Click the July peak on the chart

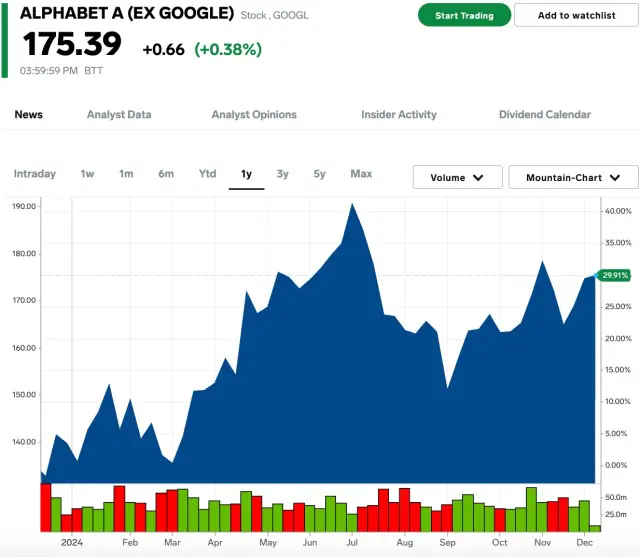coord(352,204)
